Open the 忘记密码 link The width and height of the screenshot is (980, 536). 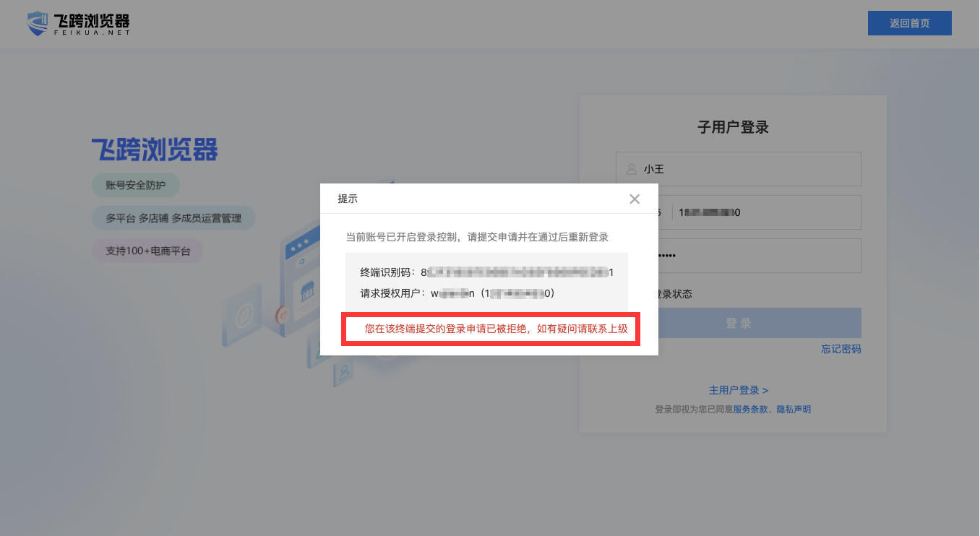tap(841, 349)
